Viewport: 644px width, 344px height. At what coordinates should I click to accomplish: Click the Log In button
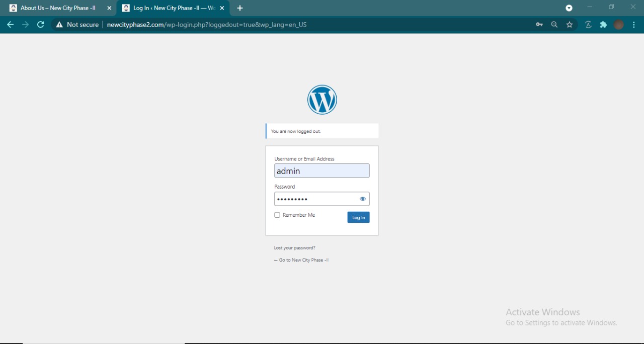coord(358,217)
